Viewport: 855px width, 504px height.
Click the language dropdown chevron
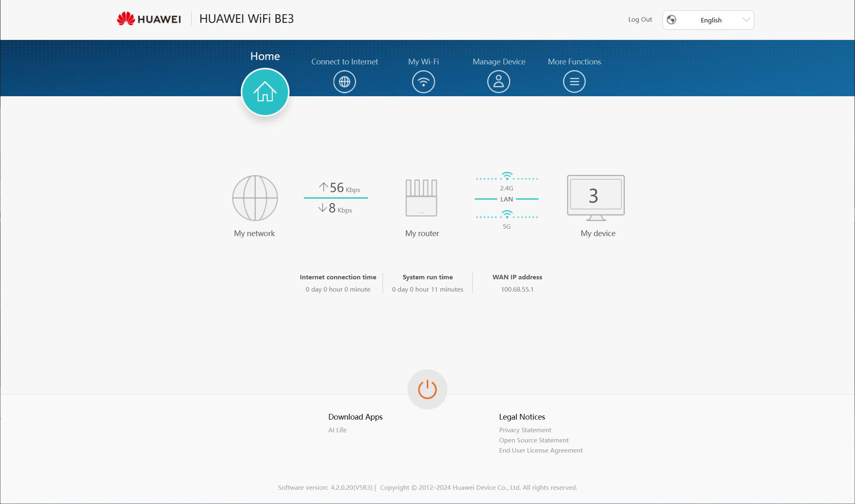coord(746,20)
